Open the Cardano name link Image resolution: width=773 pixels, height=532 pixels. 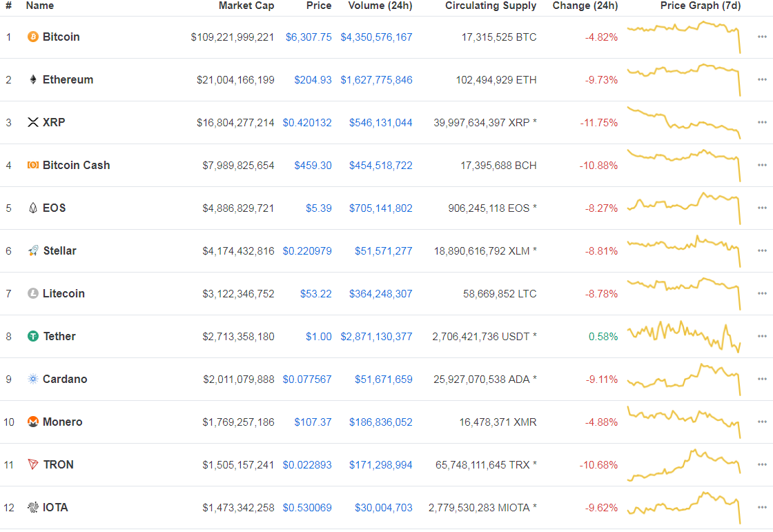(65, 379)
